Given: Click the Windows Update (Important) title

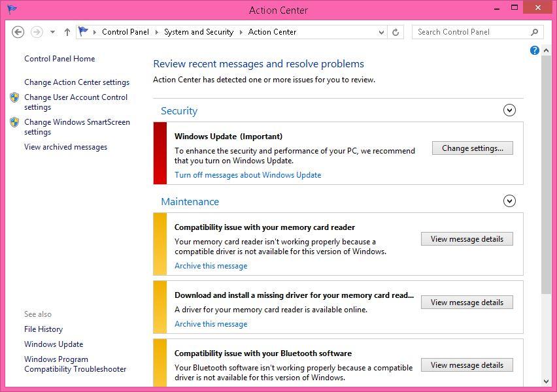Looking at the screenshot, I should coord(228,137).
